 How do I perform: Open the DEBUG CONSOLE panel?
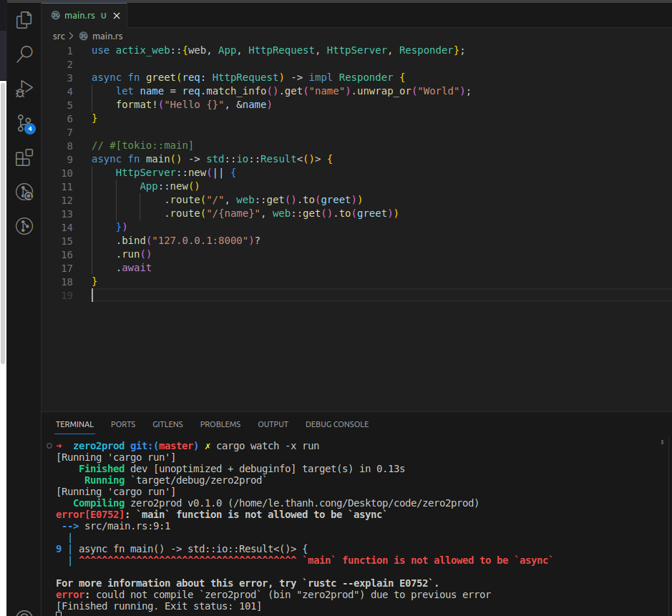tap(336, 424)
